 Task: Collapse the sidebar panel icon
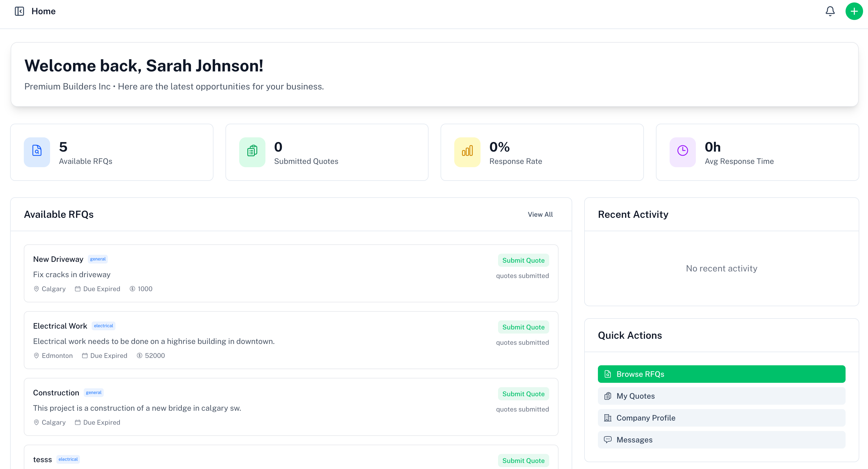click(19, 11)
